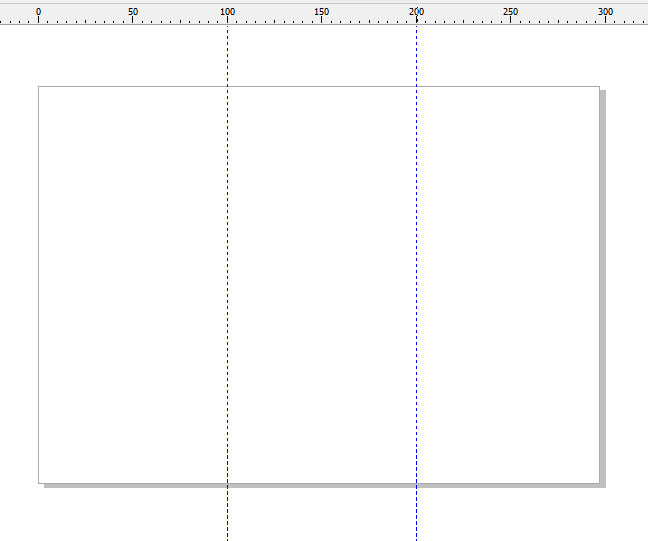Click the 0 mark on the ruler
This screenshot has width=648, height=541.
pos(38,12)
